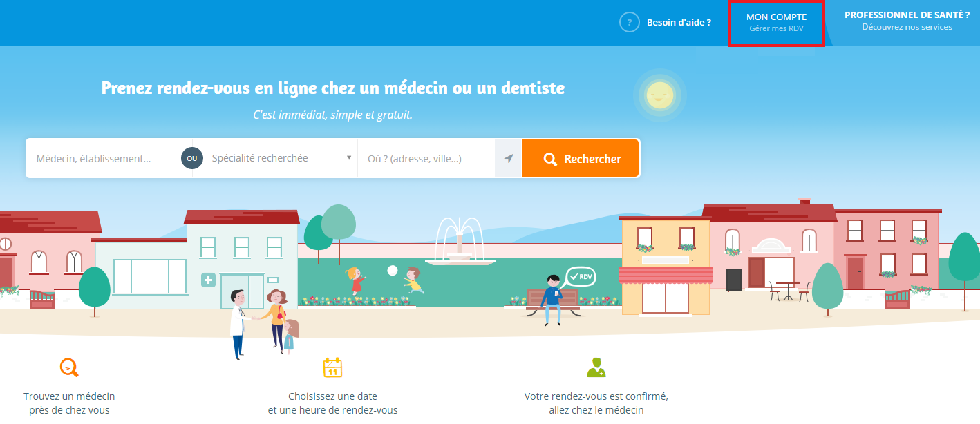This screenshot has width=980, height=424.
Task: Click the 'Rechercher' button
Action: click(x=581, y=158)
